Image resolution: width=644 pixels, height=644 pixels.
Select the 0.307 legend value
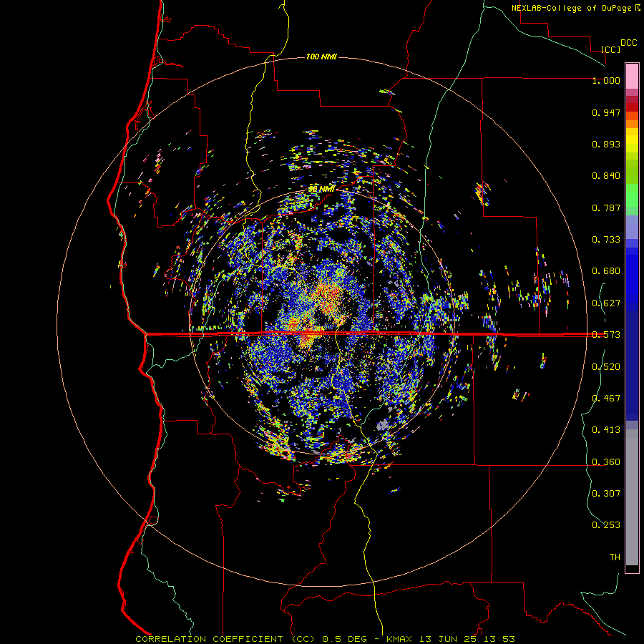tap(606, 494)
